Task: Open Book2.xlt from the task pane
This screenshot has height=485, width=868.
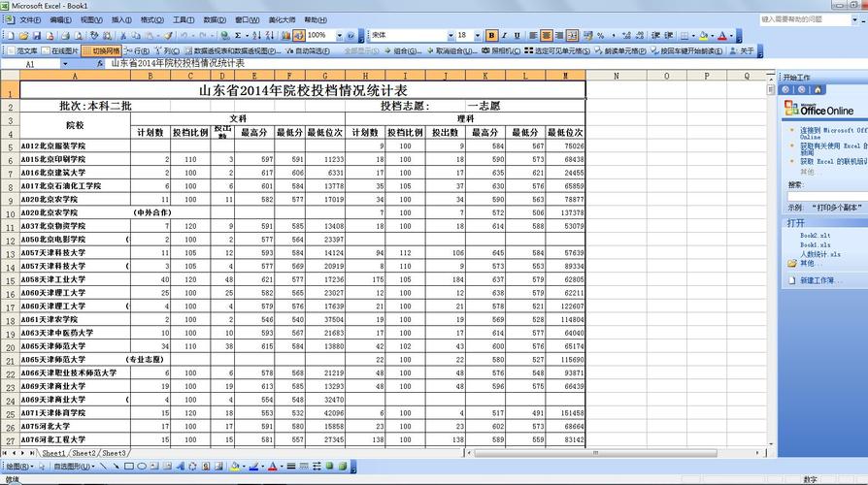Action: (x=815, y=236)
